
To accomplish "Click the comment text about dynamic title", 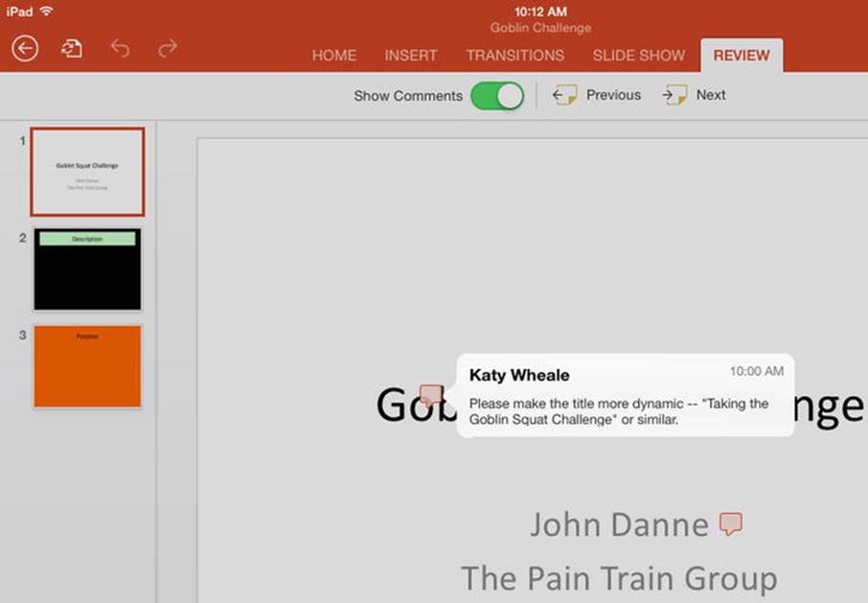I will pos(618,411).
